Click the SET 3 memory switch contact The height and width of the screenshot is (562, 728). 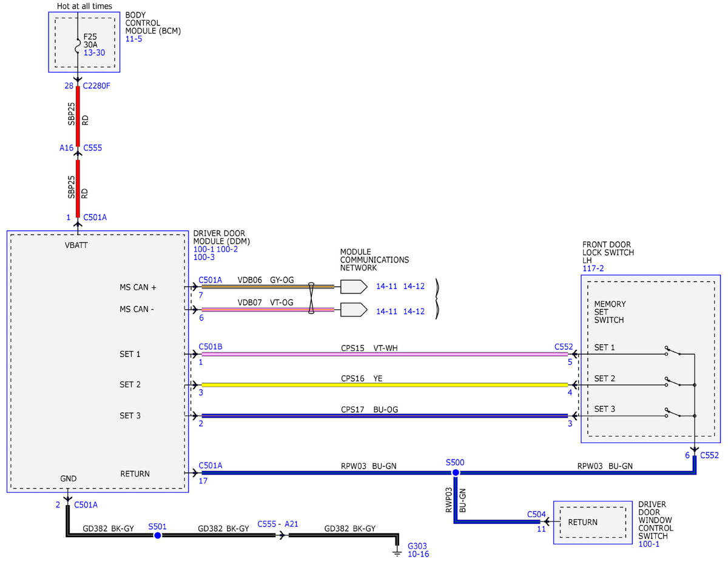coord(673,413)
